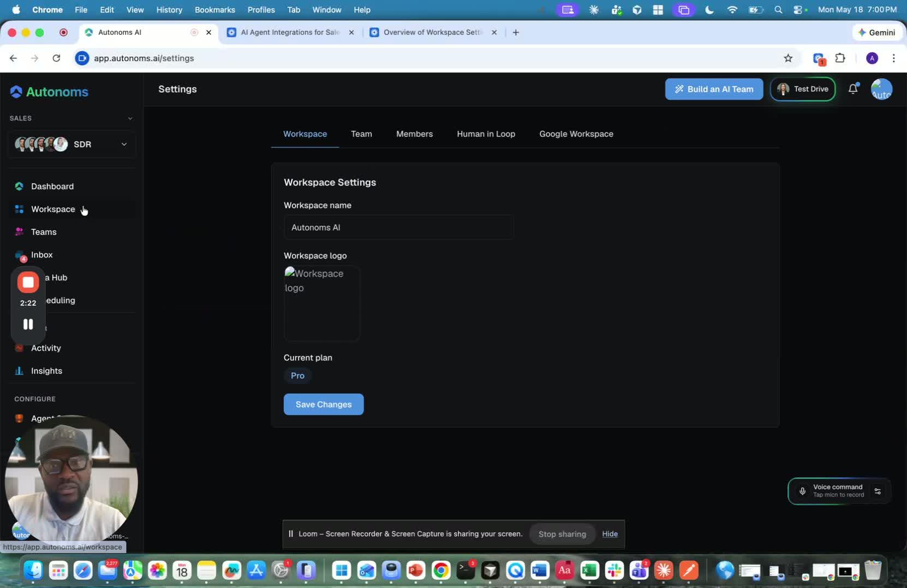Expand the SDR team selector
The image size is (907, 588).
tap(71, 144)
